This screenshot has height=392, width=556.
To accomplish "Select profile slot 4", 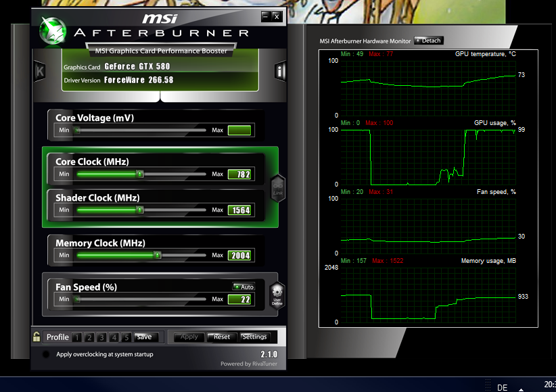I will point(114,337).
